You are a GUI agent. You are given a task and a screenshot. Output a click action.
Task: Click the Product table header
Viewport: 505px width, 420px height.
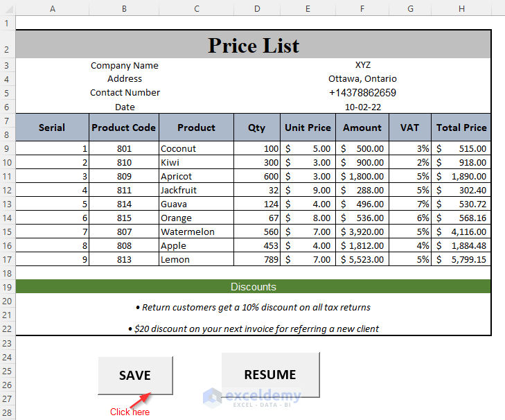[x=197, y=128]
